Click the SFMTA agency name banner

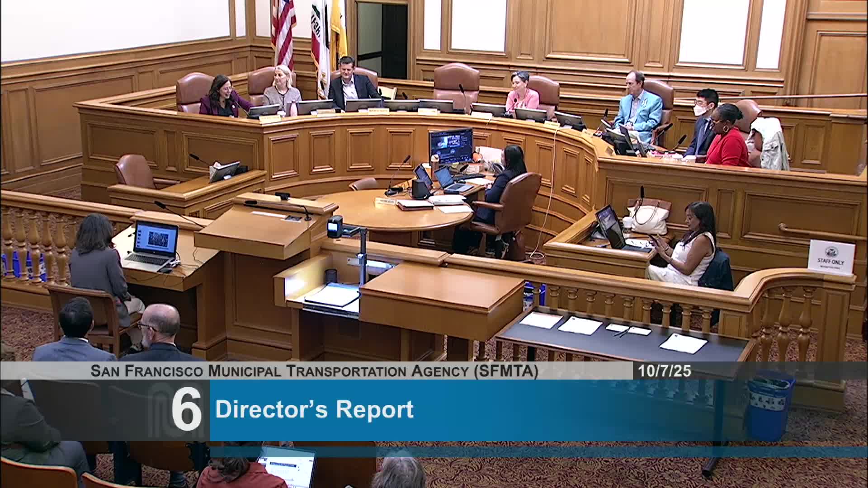(x=314, y=371)
